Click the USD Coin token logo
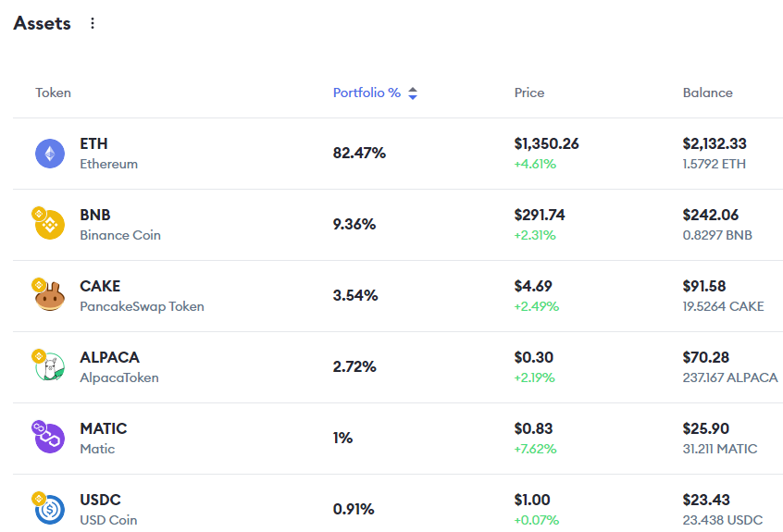 pyautogui.click(x=49, y=509)
